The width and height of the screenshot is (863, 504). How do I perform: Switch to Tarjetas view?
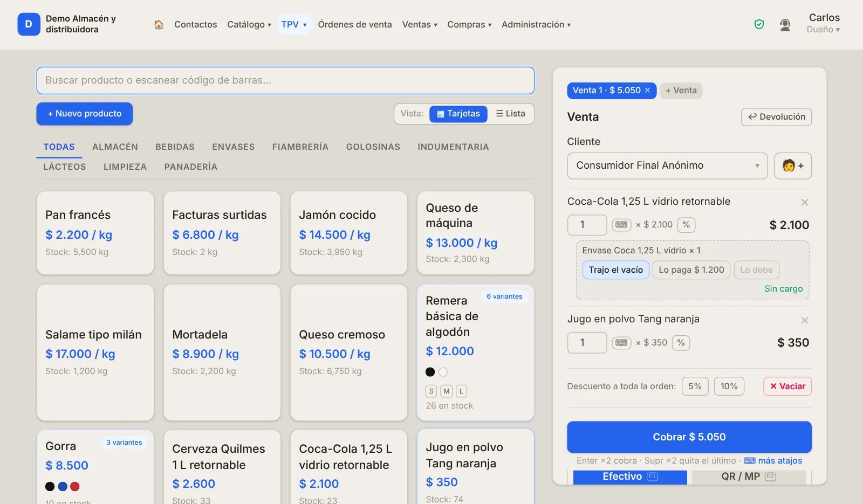point(458,114)
